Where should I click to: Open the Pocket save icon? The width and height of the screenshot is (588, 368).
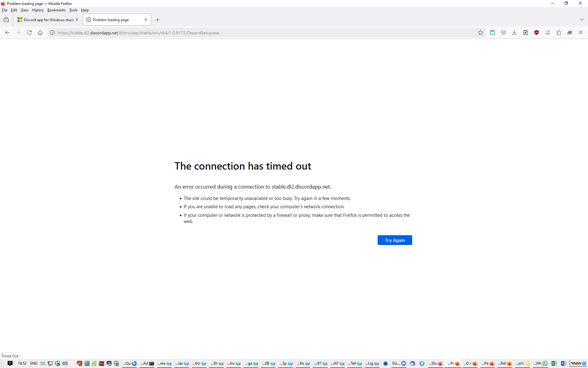click(x=503, y=33)
